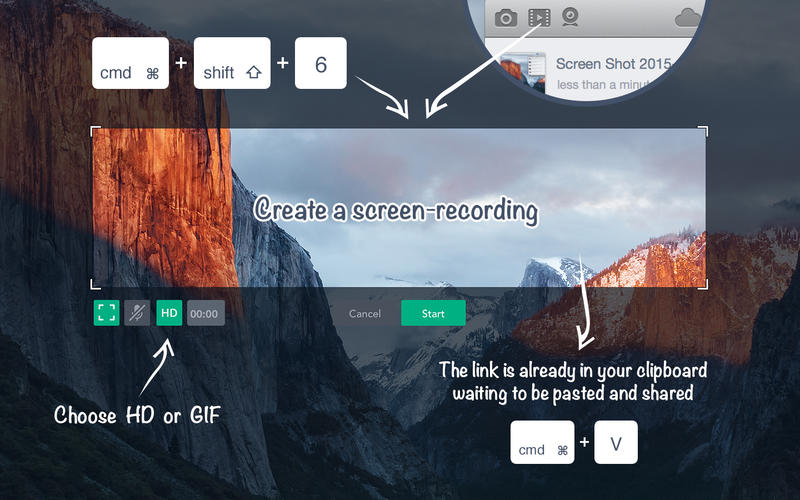
Task: Click the webcam capture icon
Action: coord(569,17)
